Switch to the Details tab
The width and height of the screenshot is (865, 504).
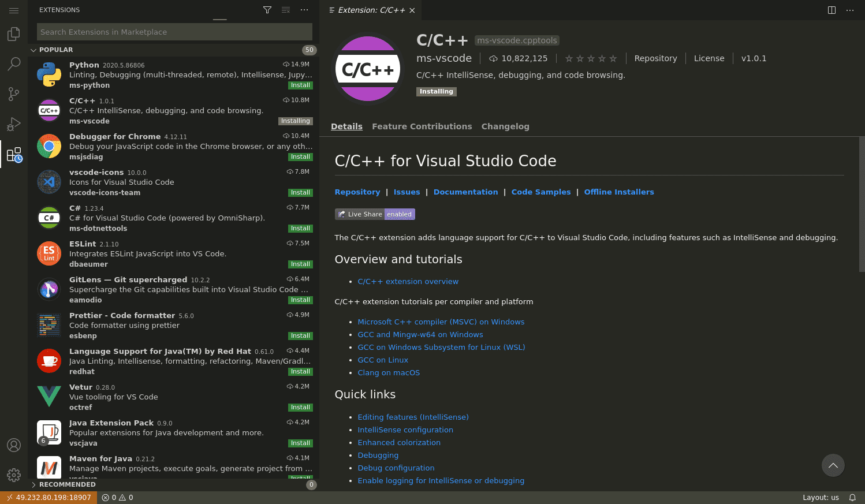click(346, 126)
